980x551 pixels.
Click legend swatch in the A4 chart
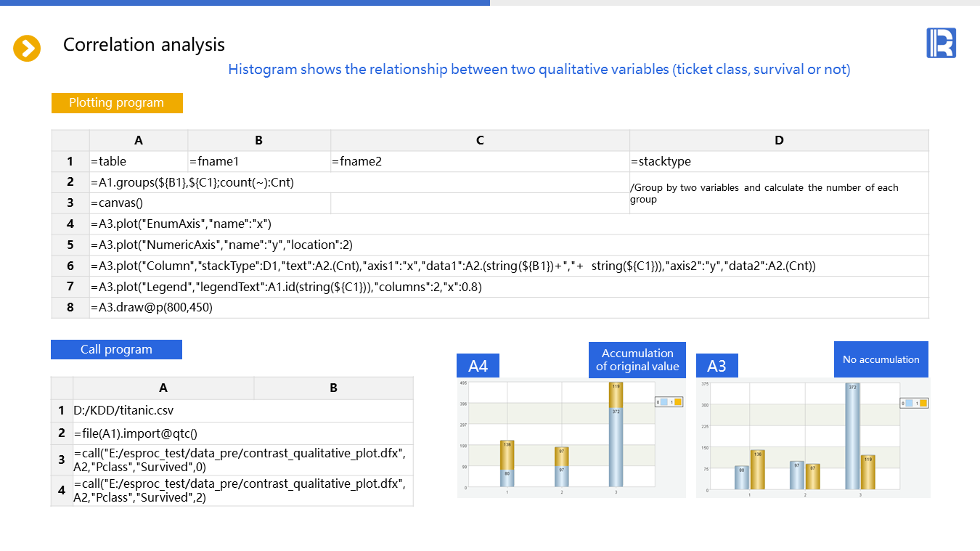click(x=669, y=401)
